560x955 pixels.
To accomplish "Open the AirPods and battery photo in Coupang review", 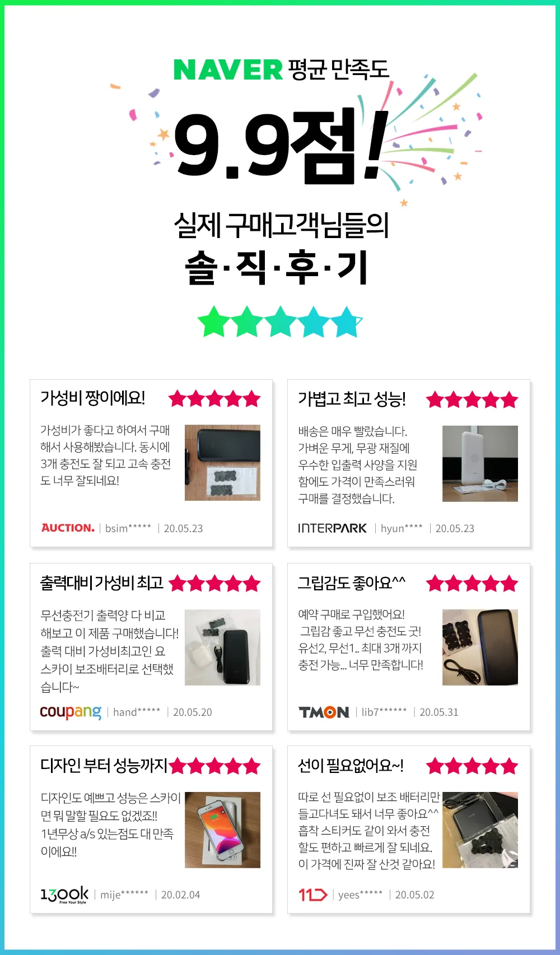I will tap(222, 647).
